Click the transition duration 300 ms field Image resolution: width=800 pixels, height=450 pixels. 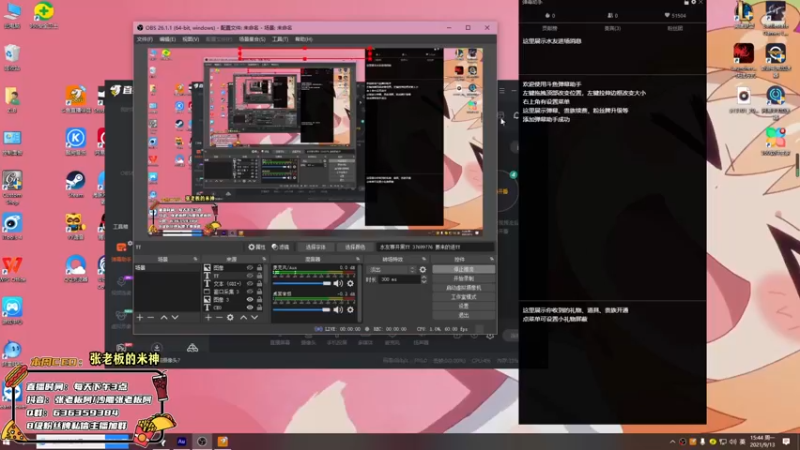coord(399,280)
